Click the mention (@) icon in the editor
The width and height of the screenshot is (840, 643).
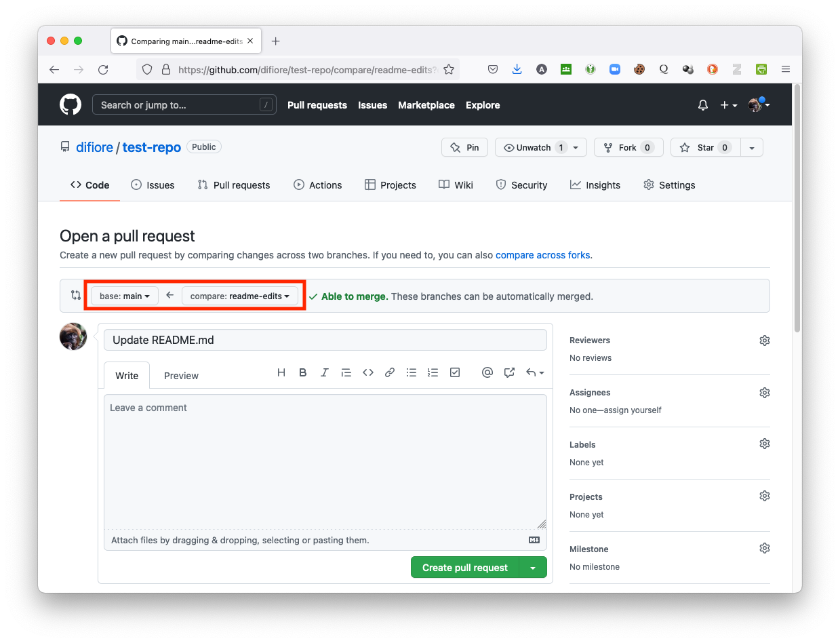[487, 372]
